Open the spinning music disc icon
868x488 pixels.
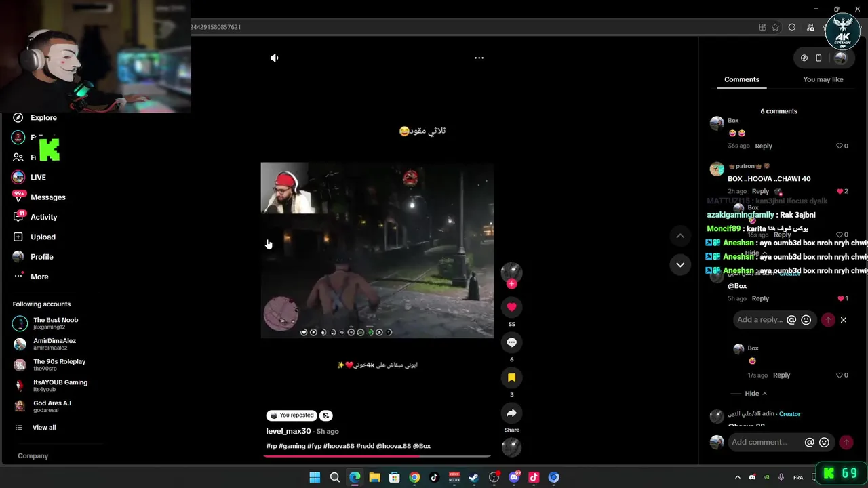click(511, 447)
